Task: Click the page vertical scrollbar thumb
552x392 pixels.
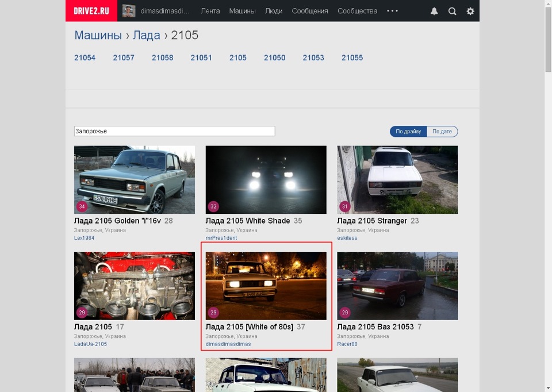Action: [548, 40]
